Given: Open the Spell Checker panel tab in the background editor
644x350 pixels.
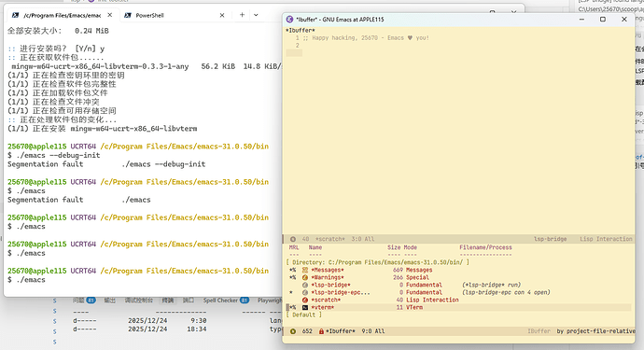Looking at the screenshot, I should pyautogui.click(x=226, y=301).
